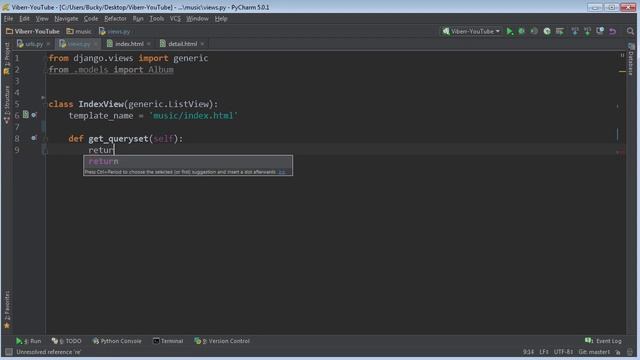
Task: Switch to the detail.html editor tab
Action: click(x=182, y=44)
